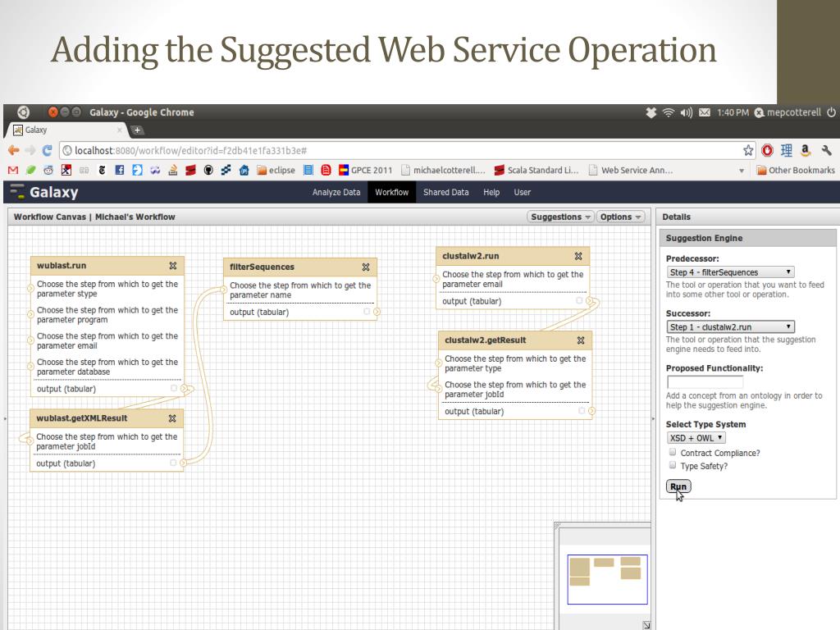The width and height of the screenshot is (840, 630).
Task: Open the Successor dropdown
Action: [x=731, y=326]
